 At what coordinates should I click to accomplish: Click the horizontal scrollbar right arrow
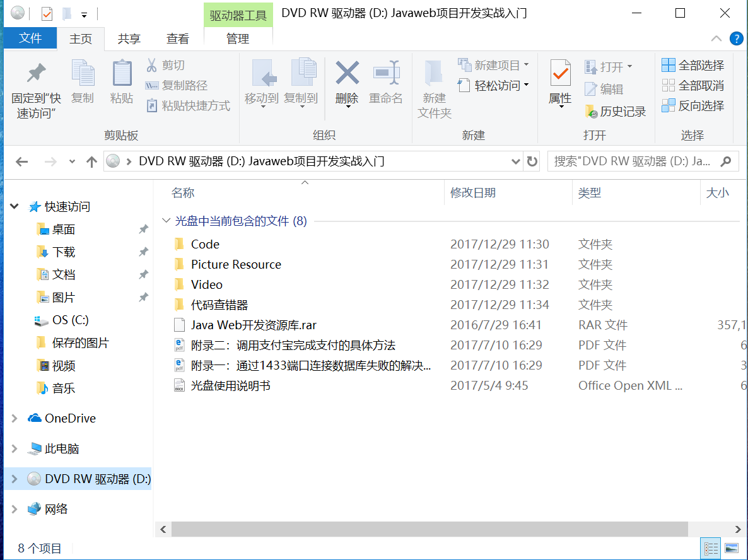[737, 529]
